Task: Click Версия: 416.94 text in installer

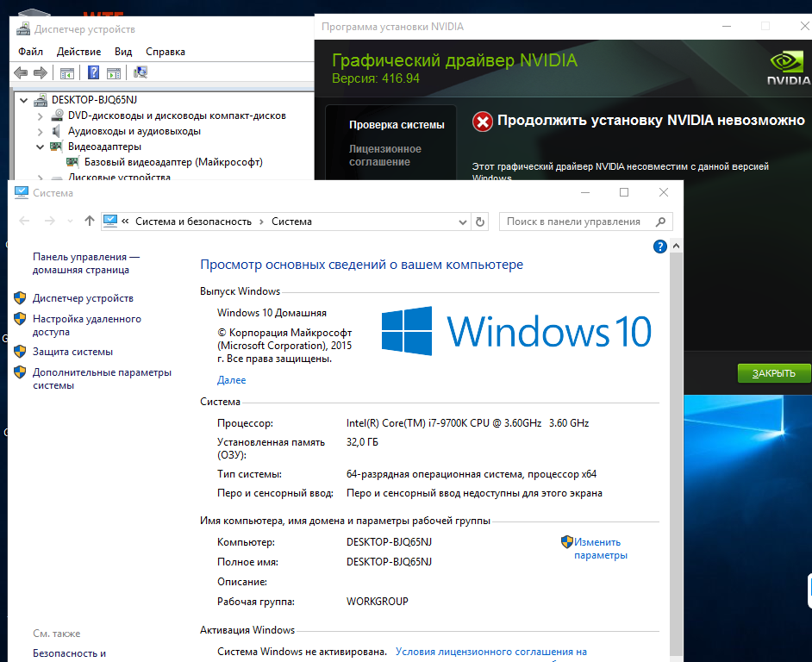Action: [376, 78]
